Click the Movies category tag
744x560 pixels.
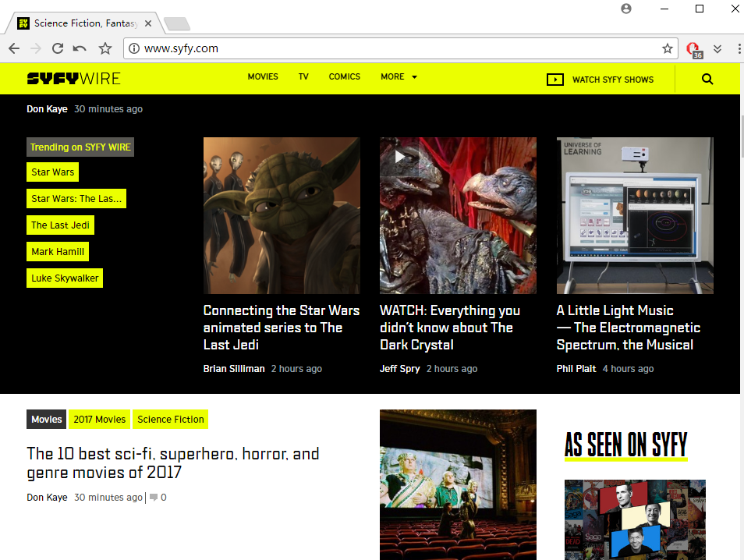point(47,420)
